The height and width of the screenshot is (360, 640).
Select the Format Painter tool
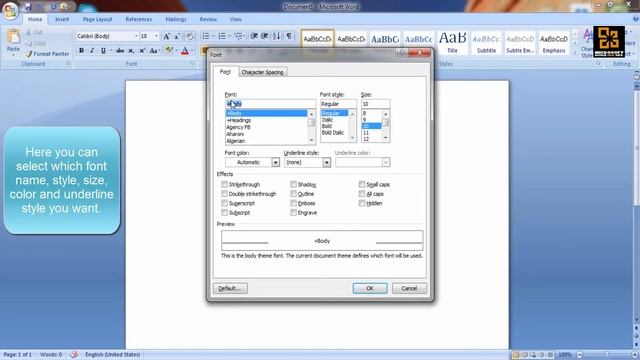pos(47,54)
